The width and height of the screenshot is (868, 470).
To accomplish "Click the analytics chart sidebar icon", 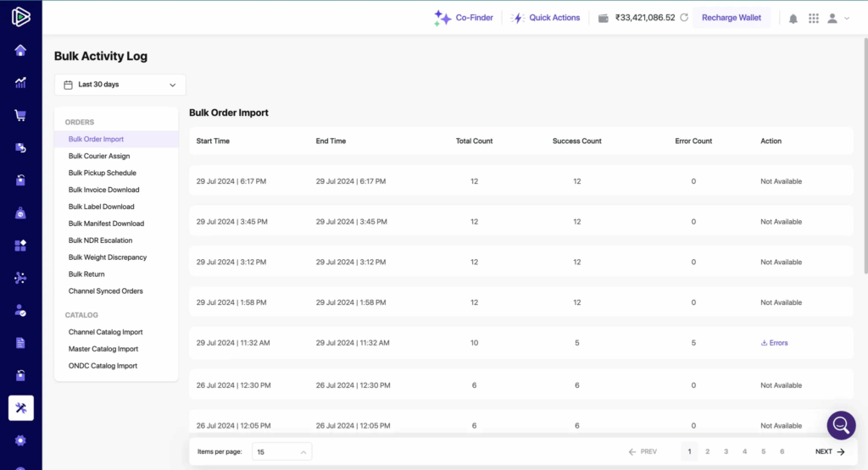I will pos(20,82).
